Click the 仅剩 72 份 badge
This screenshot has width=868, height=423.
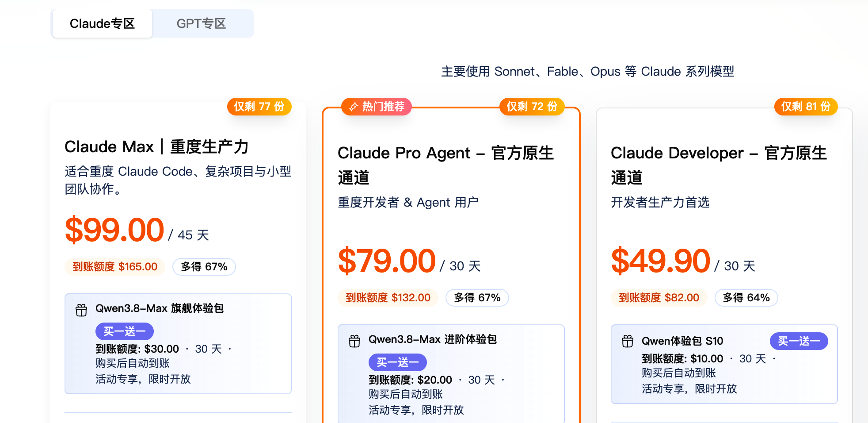point(532,107)
